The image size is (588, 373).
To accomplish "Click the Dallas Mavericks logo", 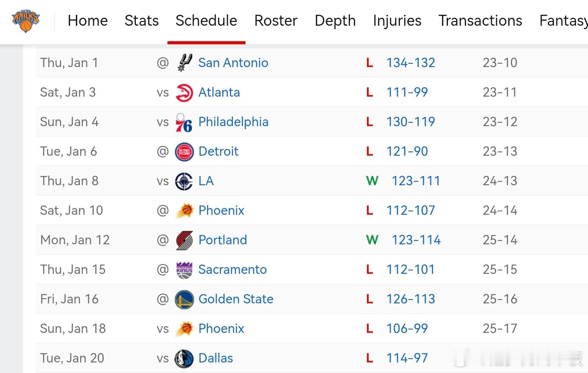I will click(x=184, y=358).
